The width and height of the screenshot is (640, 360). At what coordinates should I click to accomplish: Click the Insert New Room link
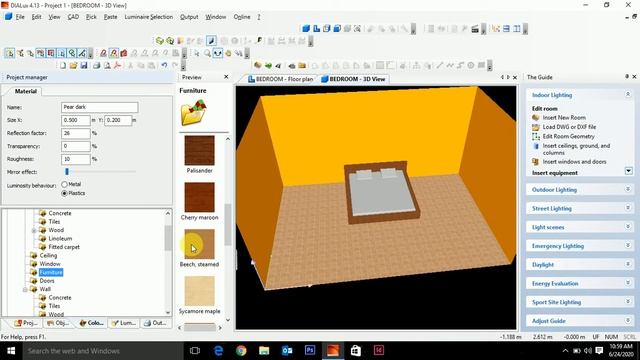coord(564,118)
